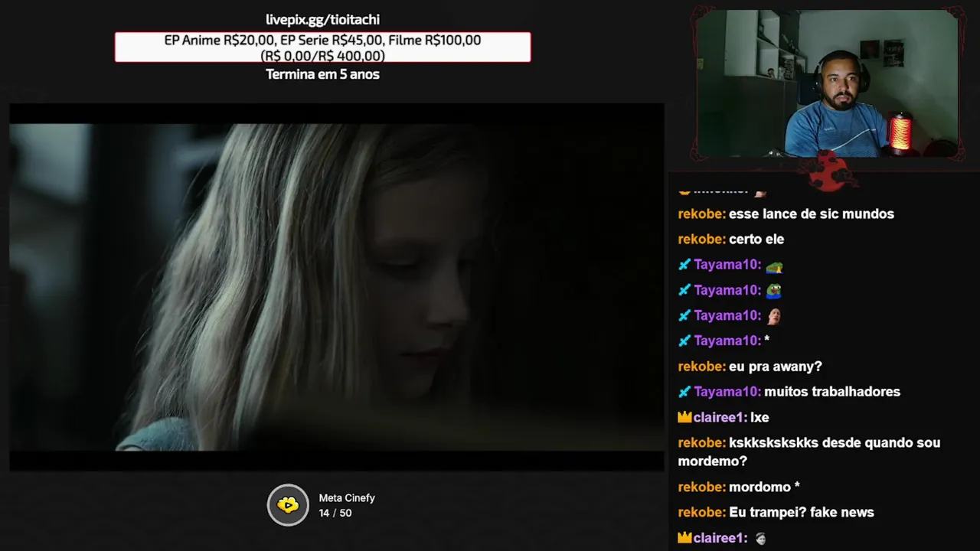Click the message 'kskkskskskks desde quando sou mordemo?'
980x551 pixels.
809,452
